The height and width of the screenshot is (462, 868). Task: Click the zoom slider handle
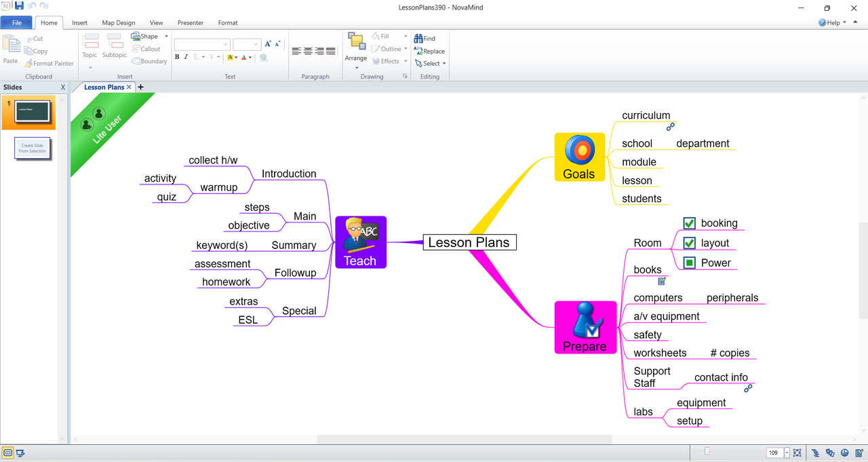[707, 451]
